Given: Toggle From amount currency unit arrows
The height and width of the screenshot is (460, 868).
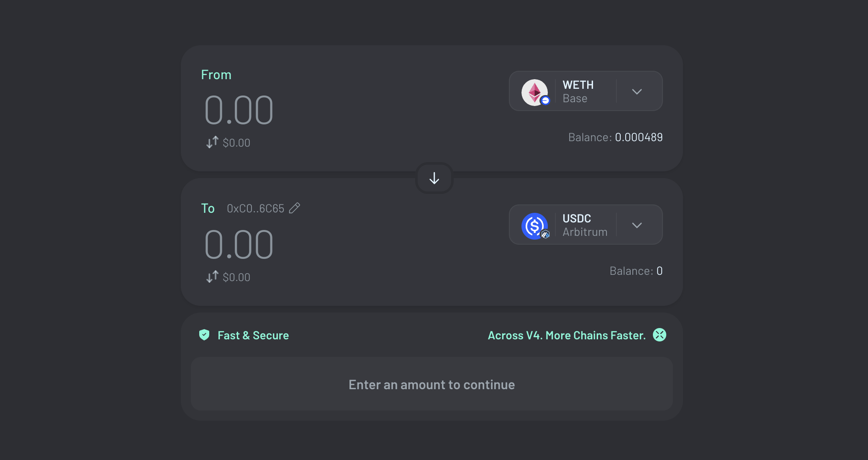Looking at the screenshot, I should coord(212,142).
